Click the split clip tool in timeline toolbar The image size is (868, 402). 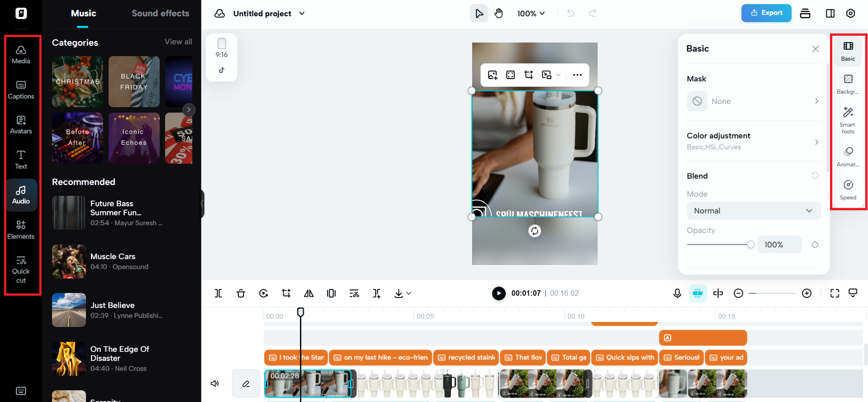pyautogui.click(x=218, y=293)
